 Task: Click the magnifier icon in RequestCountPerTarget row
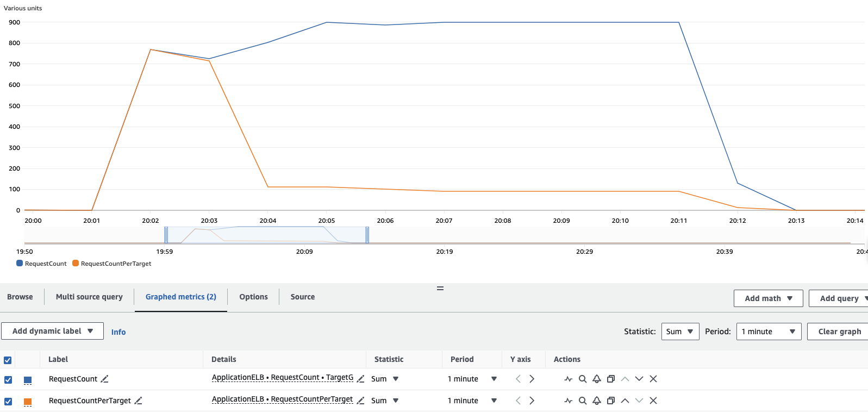click(583, 401)
